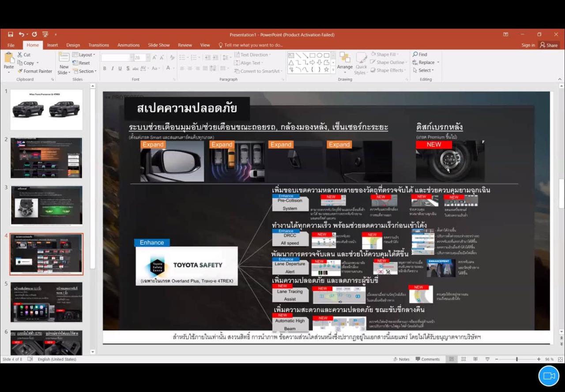Copy the selection
The height and width of the screenshot is (392, 565).
coord(26,63)
